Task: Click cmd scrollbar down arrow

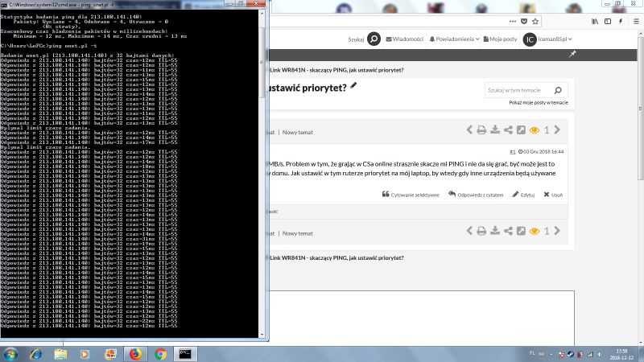Action: [262, 335]
